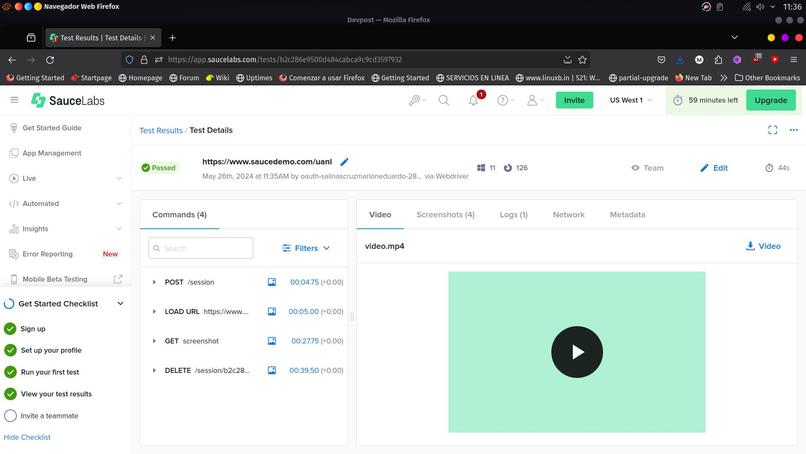Open screenshot icon for POST /session command
Screen dimensions: 806x454
(272, 282)
